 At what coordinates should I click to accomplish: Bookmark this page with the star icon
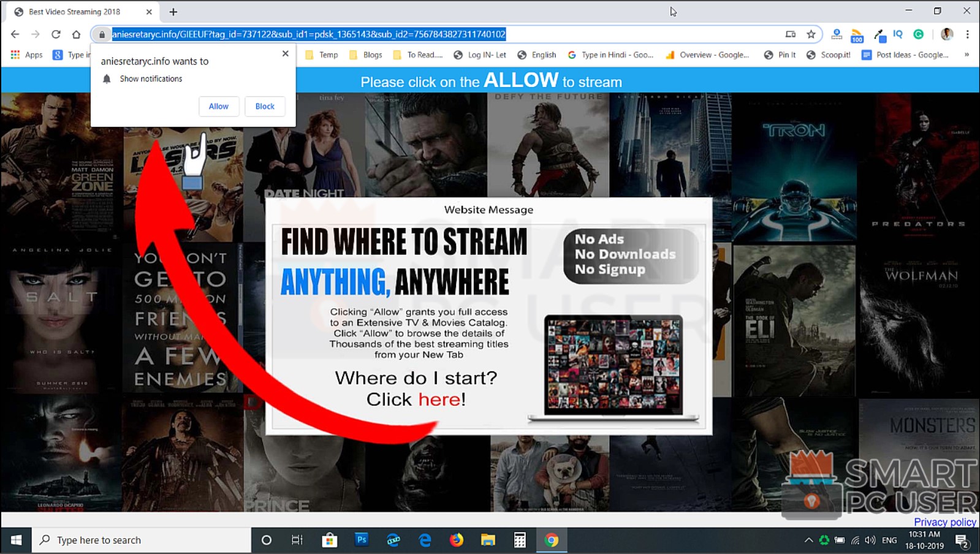(x=811, y=34)
